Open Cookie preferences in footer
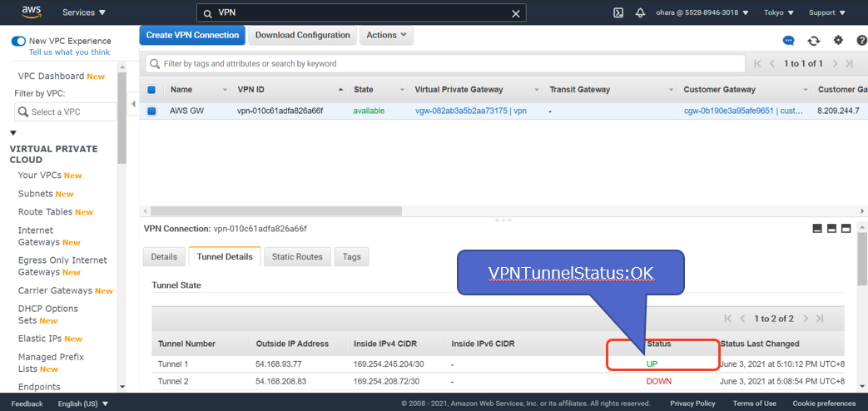 [x=824, y=404]
